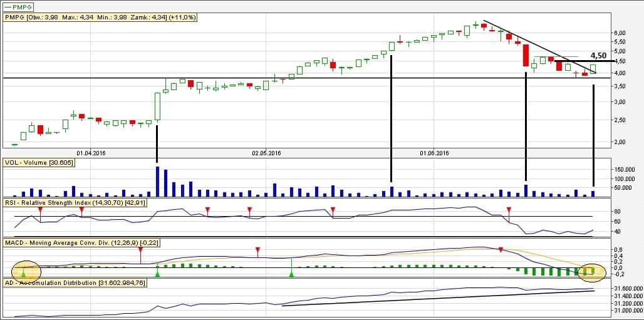Viewport: 644px width, 320px height.
Task: Select the leftmost red marker in MACD panel
Action: [140, 250]
